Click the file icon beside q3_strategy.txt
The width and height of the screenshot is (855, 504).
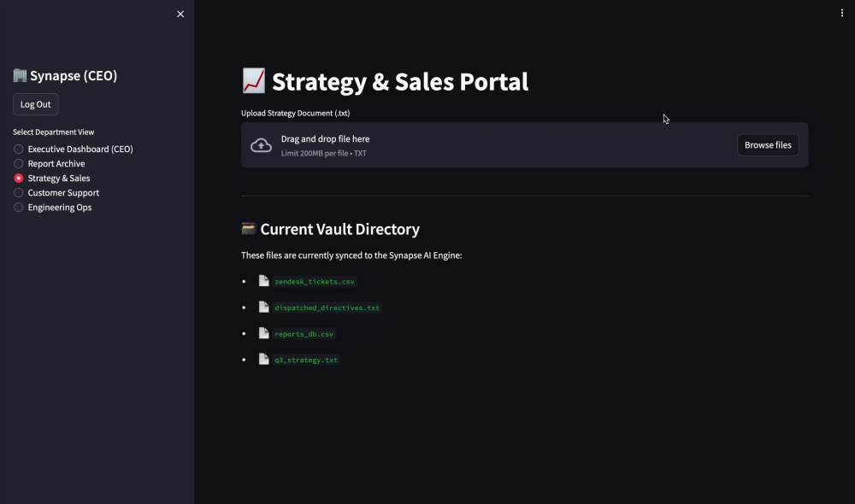click(264, 360)
